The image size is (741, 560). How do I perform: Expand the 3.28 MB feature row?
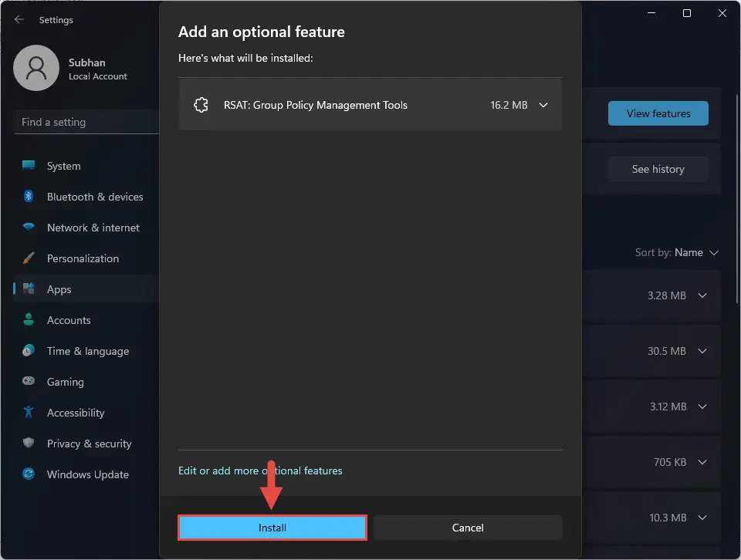[x=702, y=295]
